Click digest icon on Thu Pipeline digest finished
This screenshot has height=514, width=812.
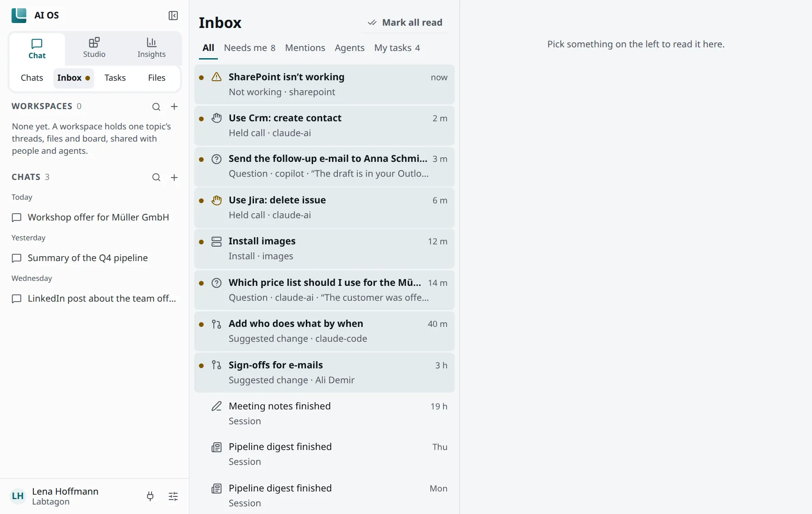pyautogui.click(x=217, y=447)
